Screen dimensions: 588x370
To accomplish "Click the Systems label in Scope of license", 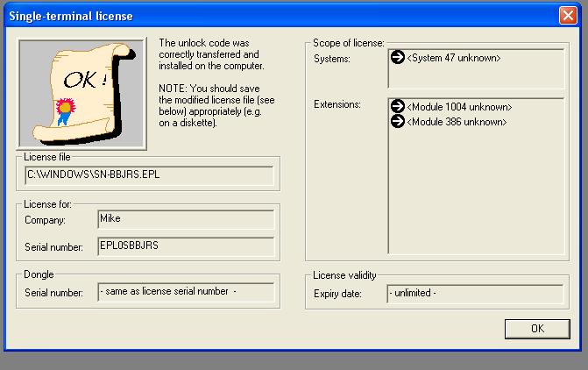I will (x=333, y=59).
